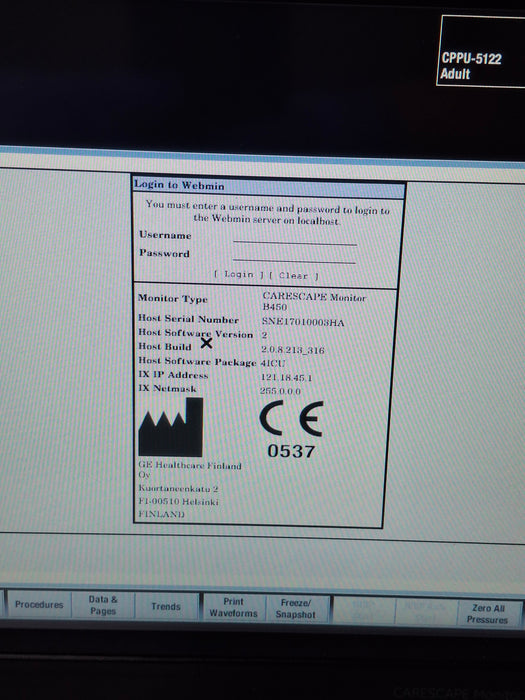Select Freeze/Snapshot button
Image resolution: width=525 pixels, height=700 pixels.
pos(296,608)
